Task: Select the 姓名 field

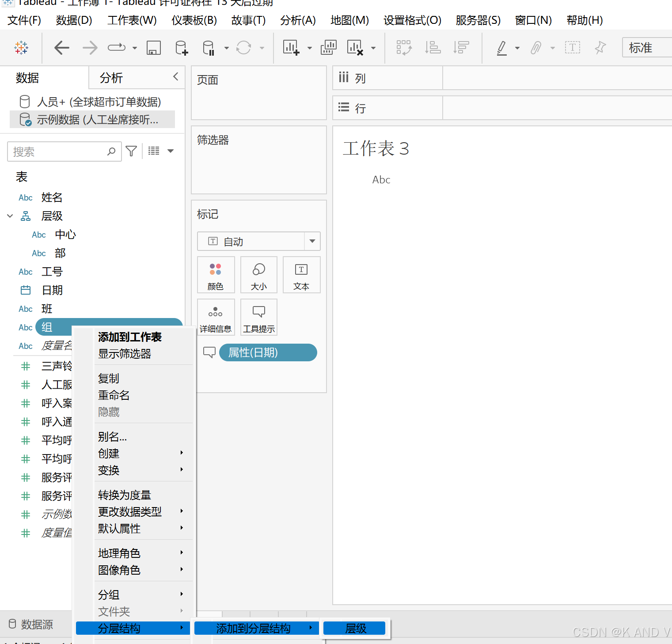Action: [52, 197]
